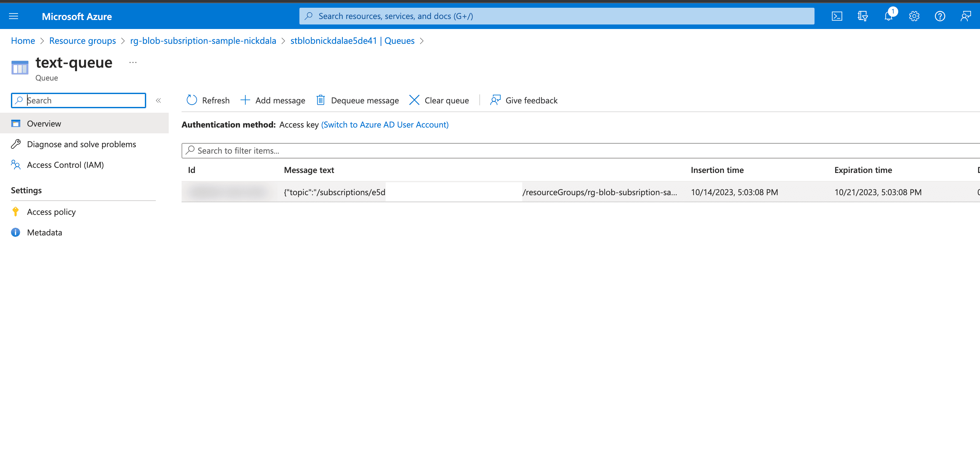980x467 pixels.
Task: Open Cloud Shell from the top bar
Action: (x=837, y=16)
